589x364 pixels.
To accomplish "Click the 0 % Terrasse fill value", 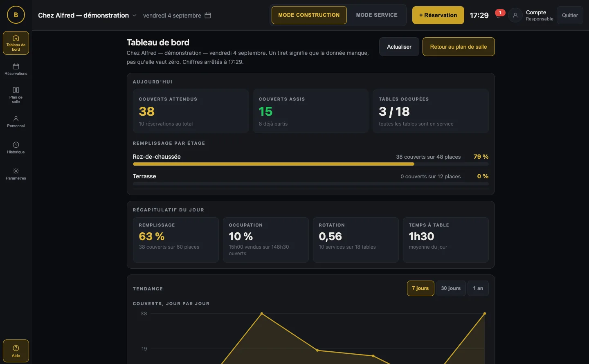I will pos(483,176).
